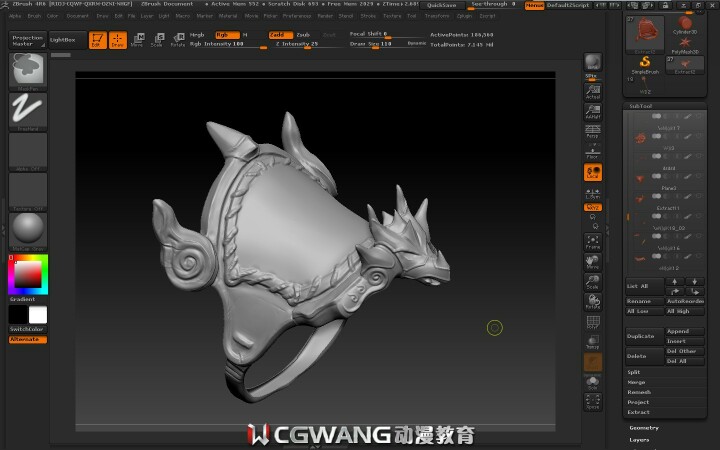Viewport: 720px width, 450px height.
Task: Click the right-shelf Move canvas icon
Action: [593, 262]
